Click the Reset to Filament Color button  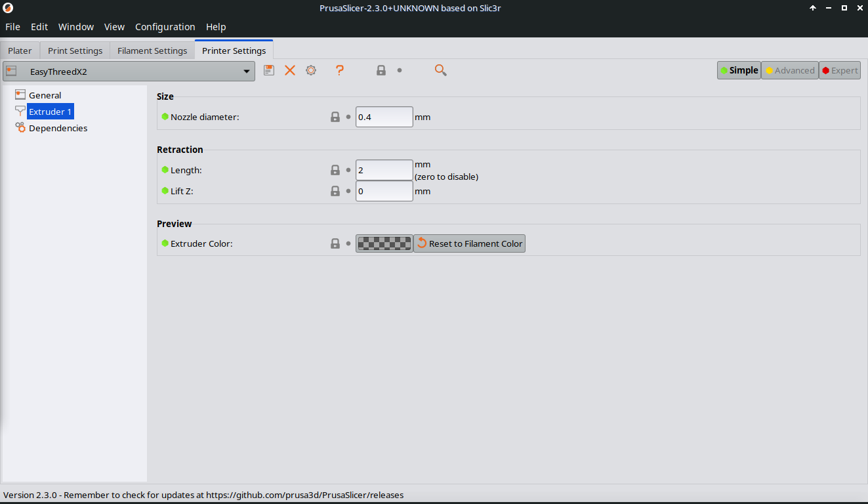(469, 243)
